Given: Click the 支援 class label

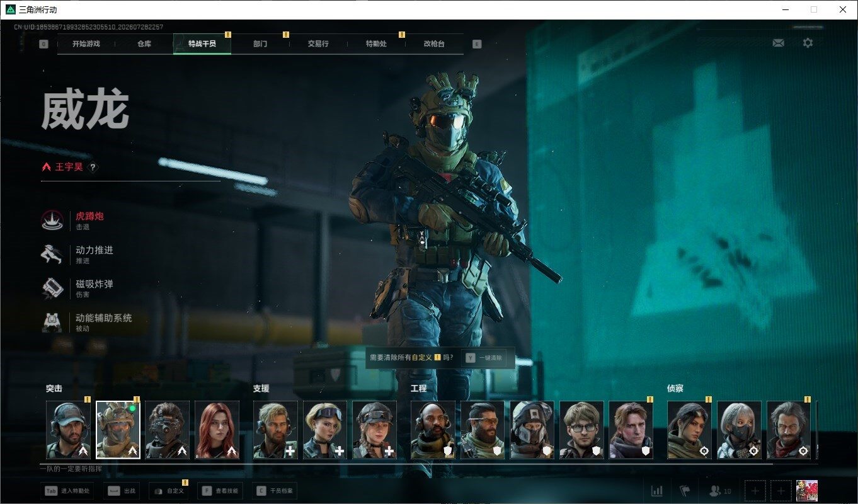Looking at the screenshot, I should coord(261,389).
